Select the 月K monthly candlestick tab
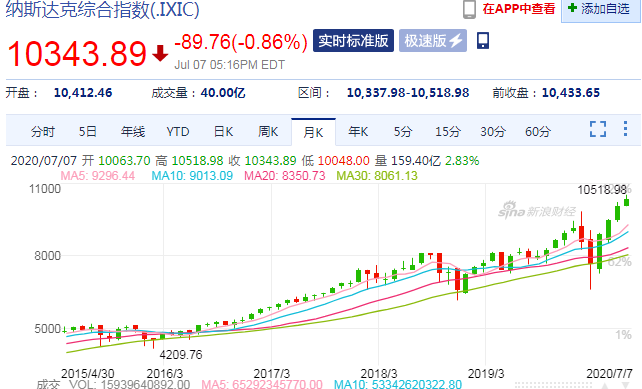The image size is (642, 389). [313, 132]
